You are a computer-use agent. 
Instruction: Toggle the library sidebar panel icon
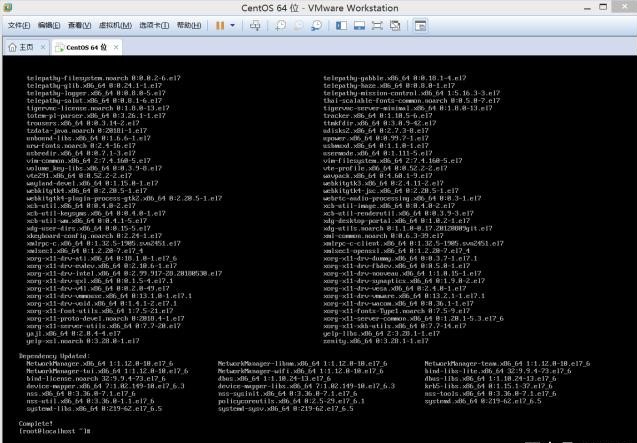coord(339,25)
